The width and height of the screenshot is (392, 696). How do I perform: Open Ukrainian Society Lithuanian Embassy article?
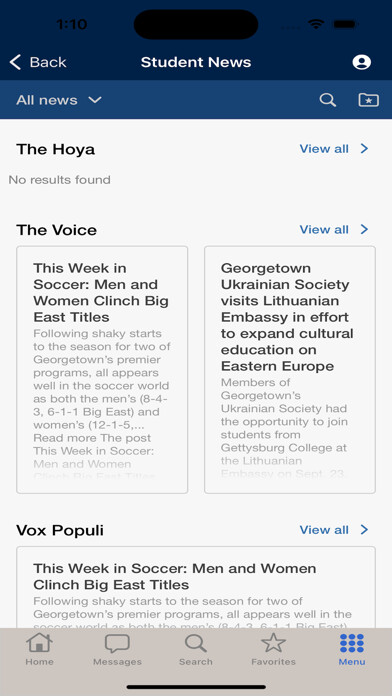click(290, 370)
